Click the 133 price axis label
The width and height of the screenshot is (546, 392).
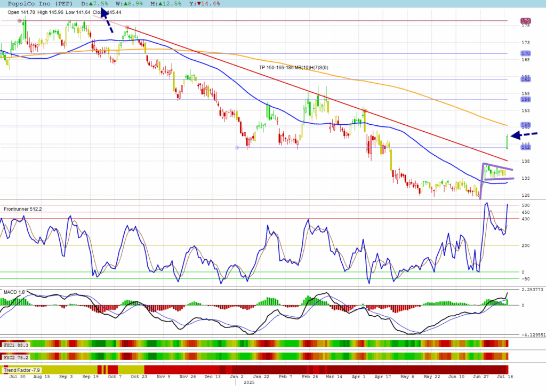[x=525, y=178]
